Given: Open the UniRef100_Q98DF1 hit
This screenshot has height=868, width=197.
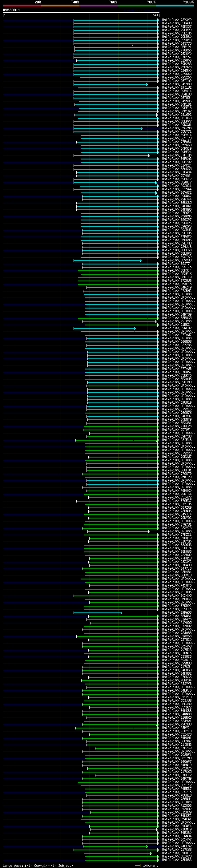Looking at the screenshot, I should pos(177,755).
